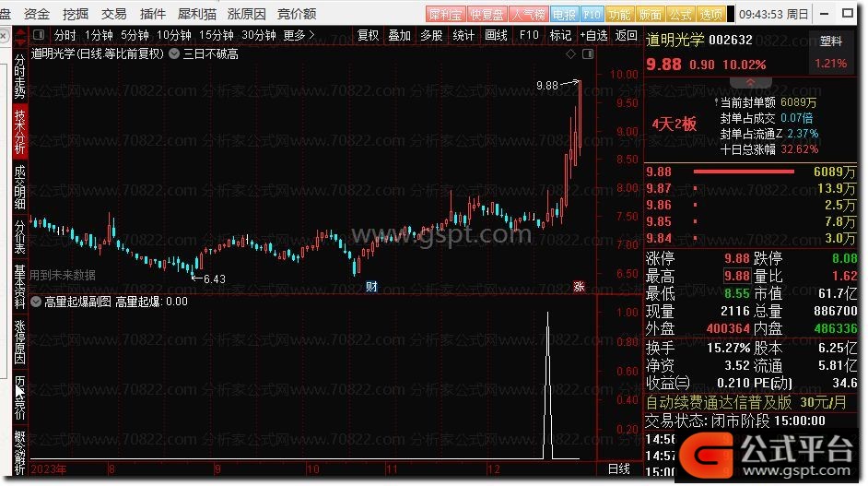Open the 插件 menu
This screenshot has width=868, height=486.
coord(153,13)
